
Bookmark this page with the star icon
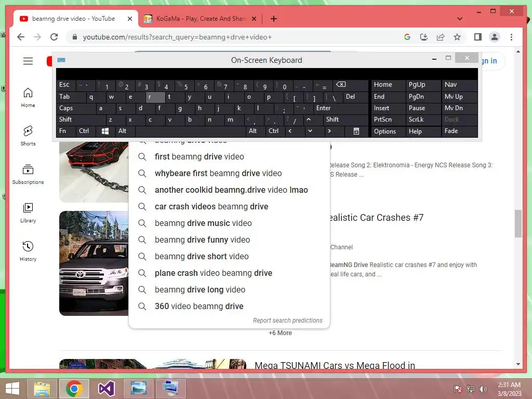(x=457, y=37)
